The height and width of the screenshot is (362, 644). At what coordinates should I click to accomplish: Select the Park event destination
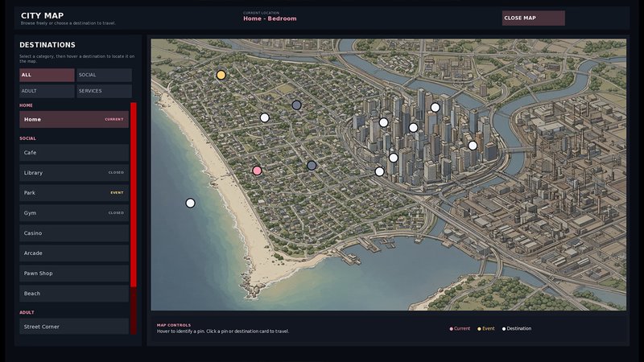click(x=74, y=193)
